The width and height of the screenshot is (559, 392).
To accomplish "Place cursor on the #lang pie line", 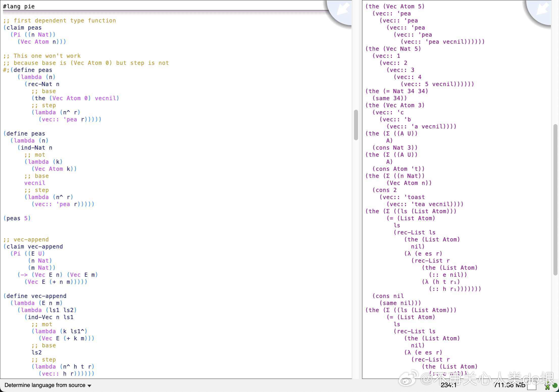I will (x=19, y=6).
